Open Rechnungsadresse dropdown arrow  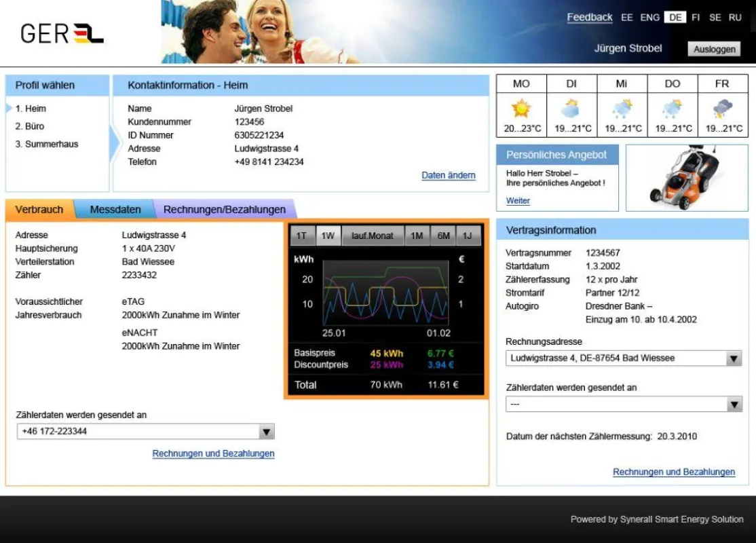click(734, 358)
